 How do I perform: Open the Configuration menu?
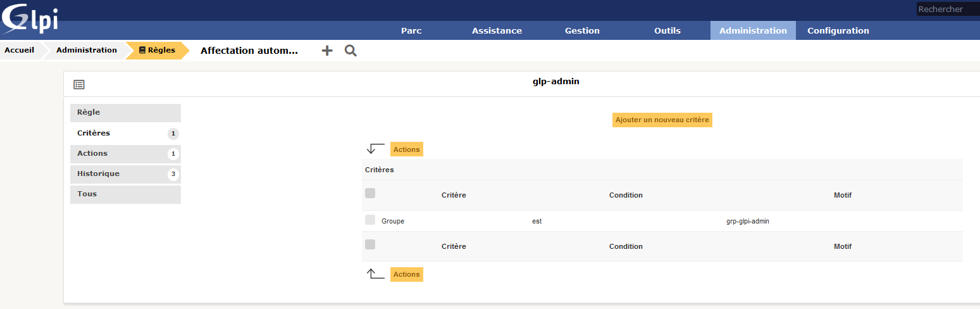838,30
